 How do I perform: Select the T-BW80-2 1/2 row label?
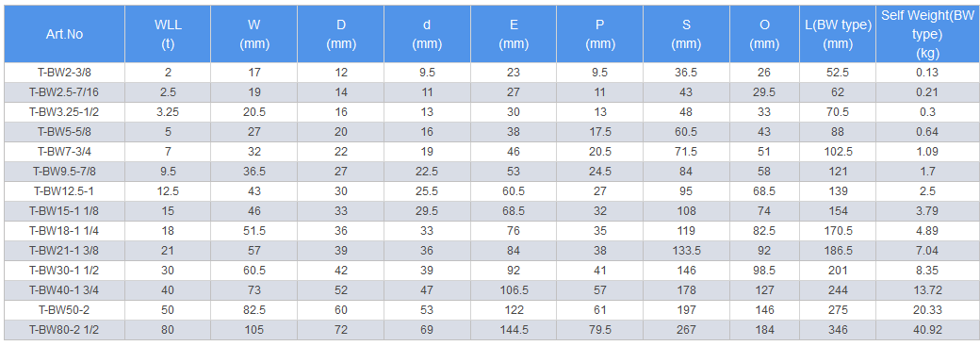pos(64,330)
